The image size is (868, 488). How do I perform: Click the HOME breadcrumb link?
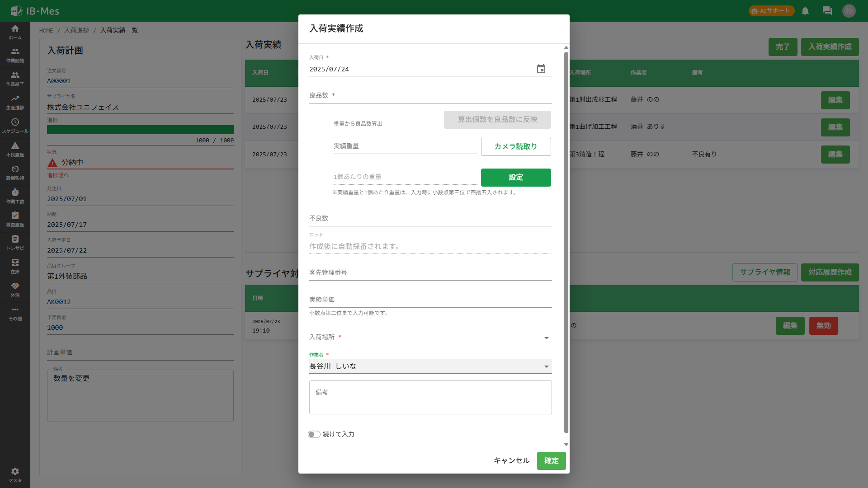pyautogui.click(x=46, y=30)
